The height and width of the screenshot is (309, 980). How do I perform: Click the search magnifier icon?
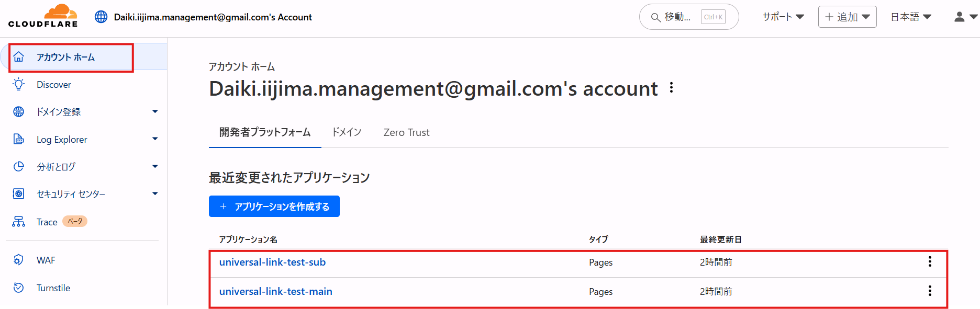(655, 17)
